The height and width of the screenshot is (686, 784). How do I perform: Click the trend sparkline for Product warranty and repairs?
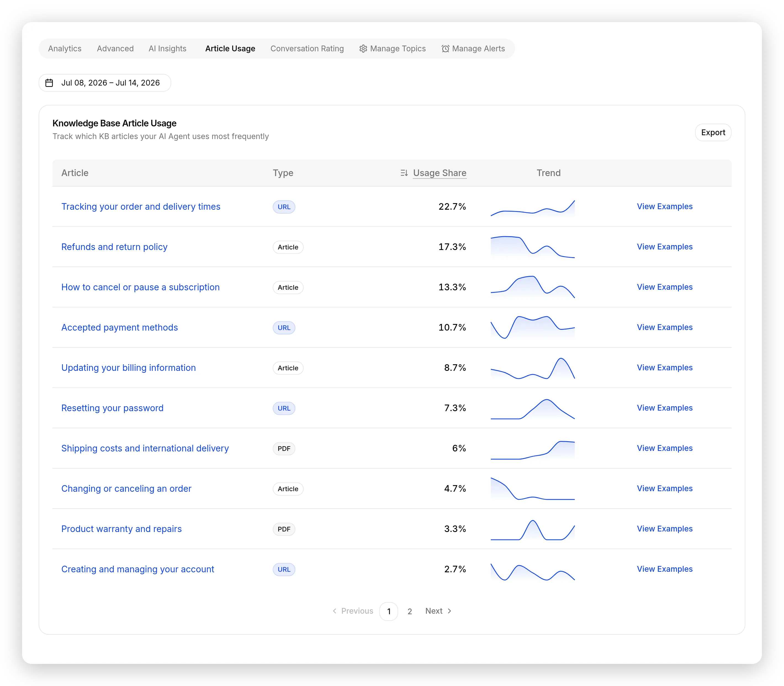pos(533,530)
